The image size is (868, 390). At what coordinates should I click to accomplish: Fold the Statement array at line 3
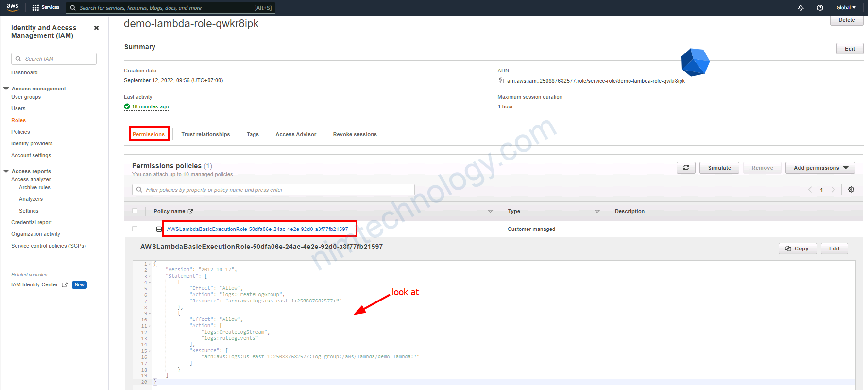(150, 276)
